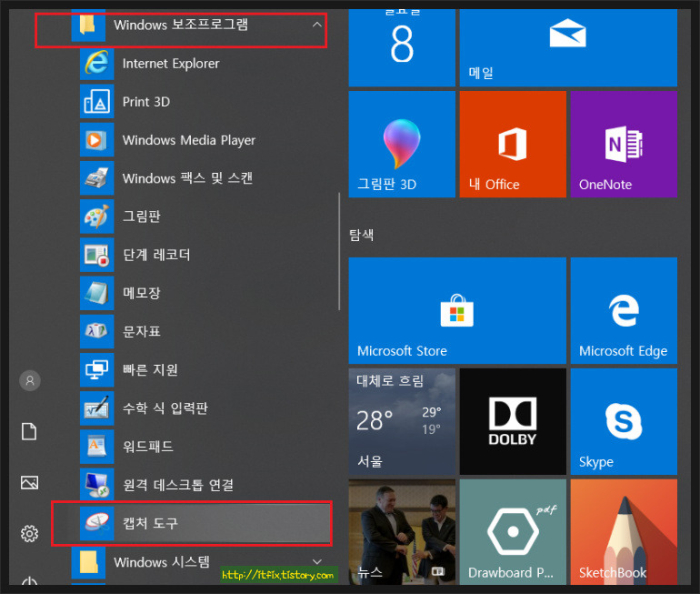700x594 pixels.
Task: Open the 뉴스 news tile
Action: tap(402, 532)
